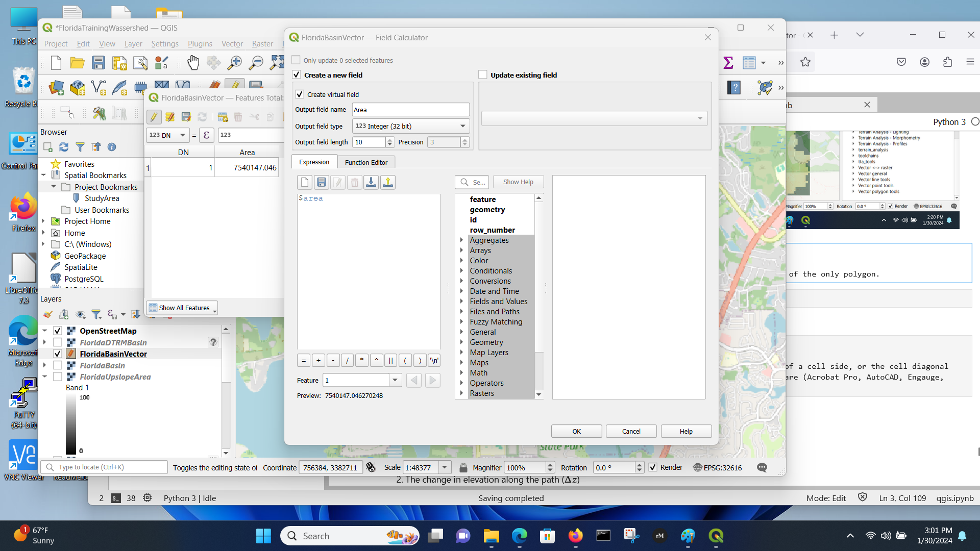The image size is (980, 551).
Task: Uncheck Create a new field checkbox
Action: click(x=297, y=75)
